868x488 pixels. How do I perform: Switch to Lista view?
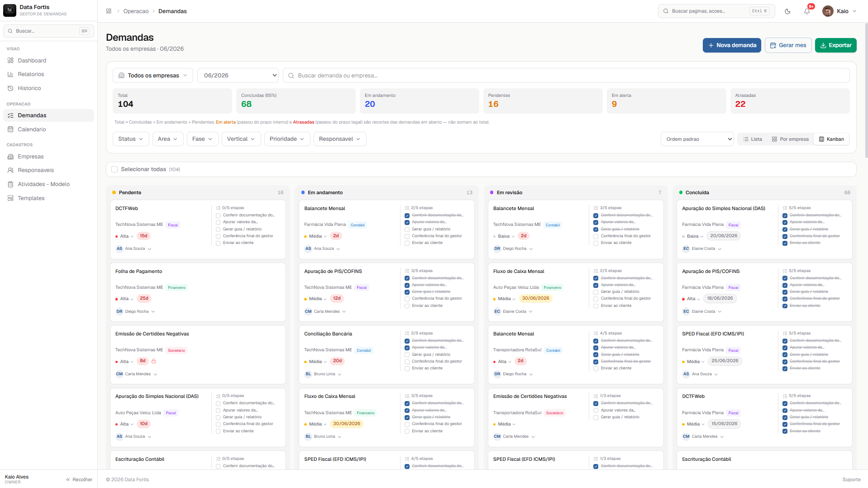tap(753, 139)
